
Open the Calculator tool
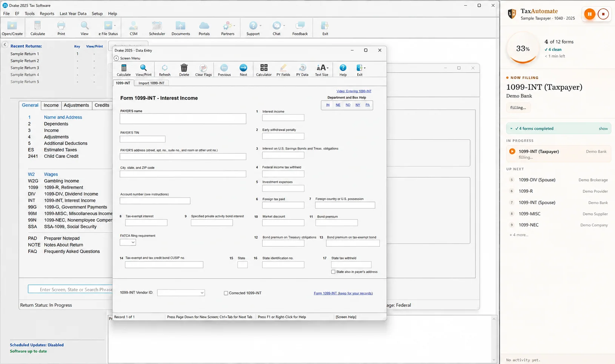[x=264, y=70]
